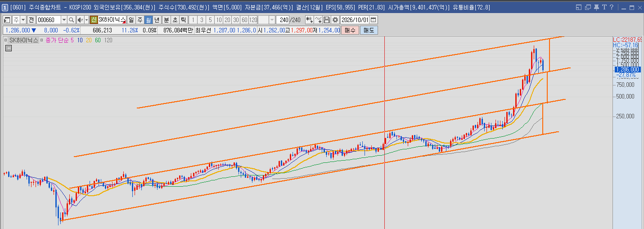Viewport: 644px width, 229px height.
Task: Open the 주 market type dropdown arrow
Action: (x=23, y=20)
